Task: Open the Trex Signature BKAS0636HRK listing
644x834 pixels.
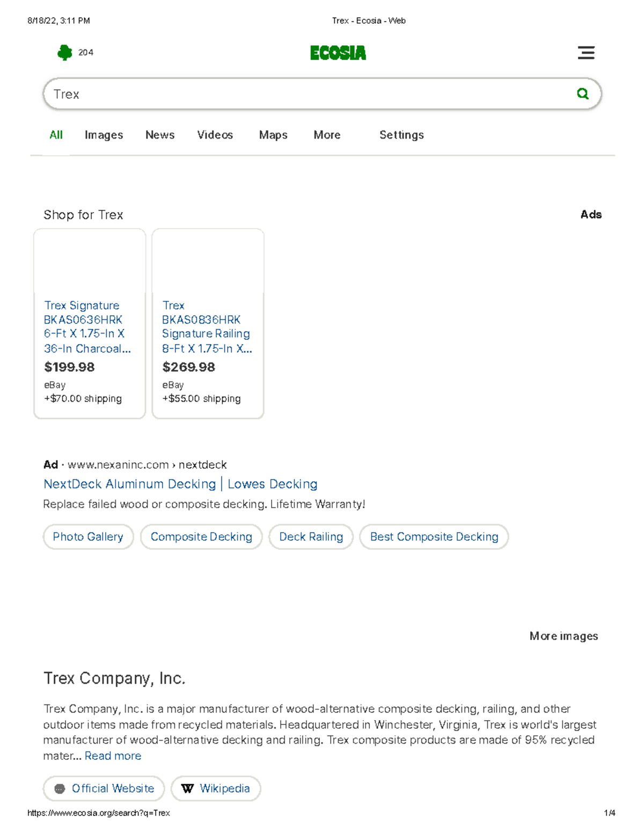Action: (84, 327)
